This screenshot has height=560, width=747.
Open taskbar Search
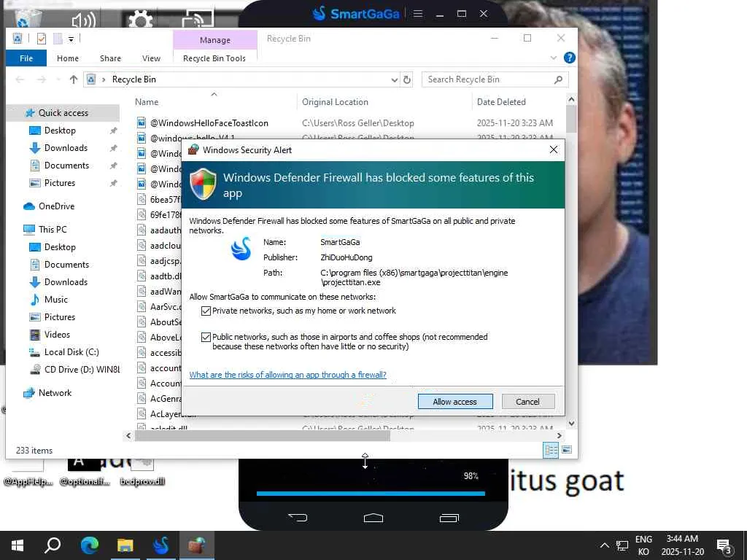[x=53, y=545]
